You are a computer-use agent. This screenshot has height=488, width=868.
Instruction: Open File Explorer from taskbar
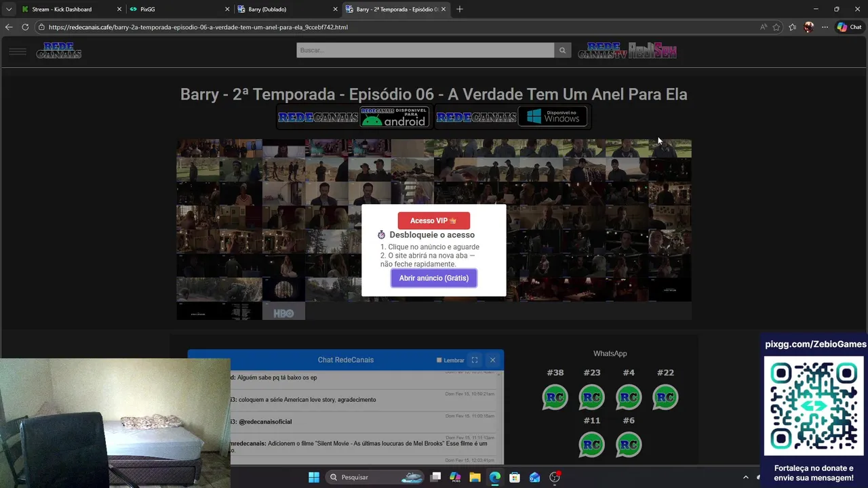pos(475,477)
